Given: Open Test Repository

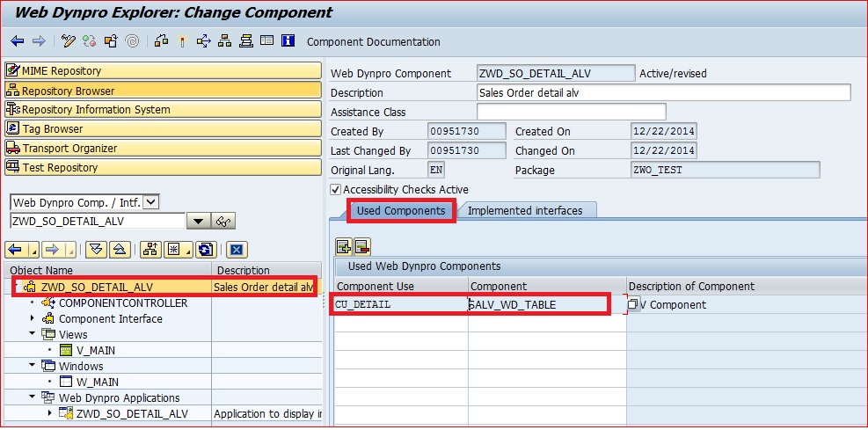Looking at the screenshot, I should (163, 167).
